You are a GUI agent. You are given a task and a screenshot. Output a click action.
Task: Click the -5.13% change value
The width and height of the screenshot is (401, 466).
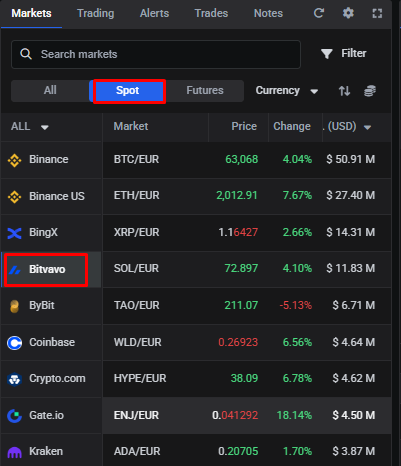(x=295, y=305)
